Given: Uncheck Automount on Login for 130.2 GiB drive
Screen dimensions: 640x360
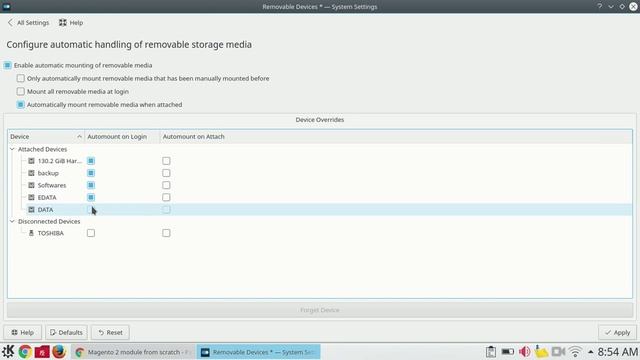Looking at the screenshot, I should coord(91,161).
